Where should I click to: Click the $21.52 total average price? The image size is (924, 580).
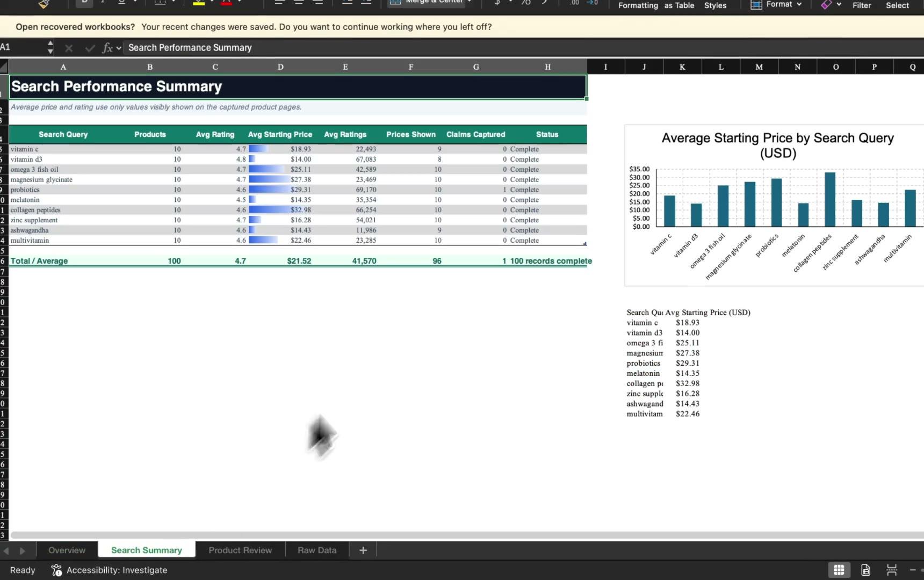point(280,261)
